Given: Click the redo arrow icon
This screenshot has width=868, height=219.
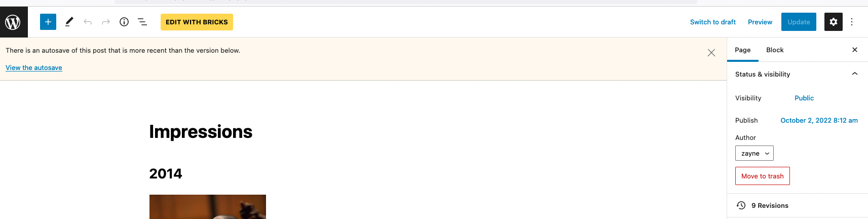Looking at the screenshot, I should tap(106, 22).
